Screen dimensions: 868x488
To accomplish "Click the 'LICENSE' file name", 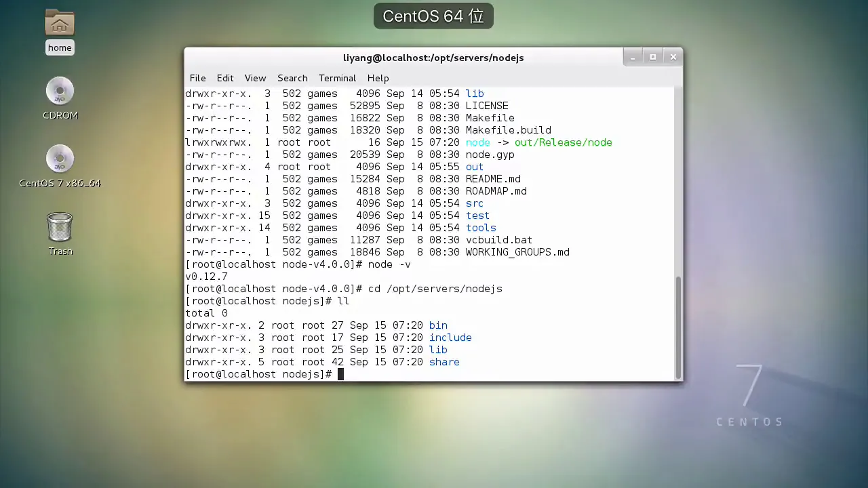I will tap(487, 106).
